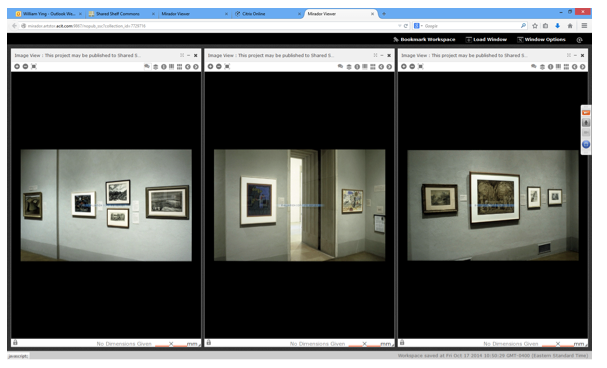Click the Load Window button

pos(486,39)
